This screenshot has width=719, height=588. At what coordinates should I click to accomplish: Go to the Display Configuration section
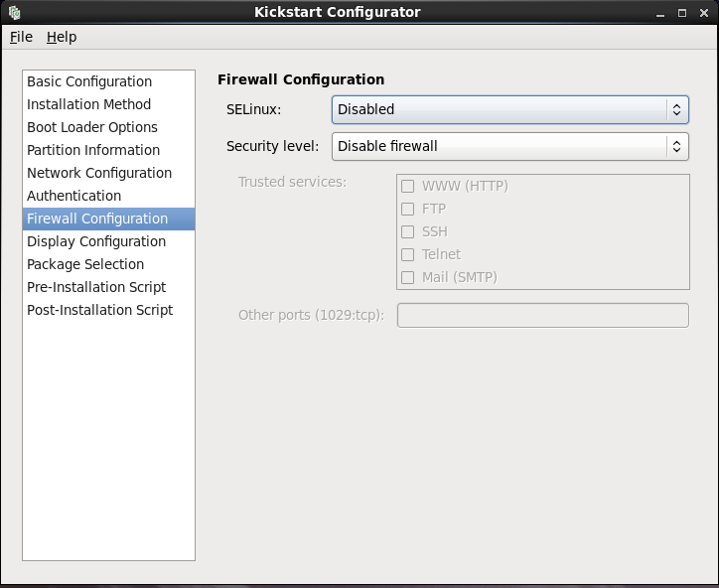[x=108, y=241]
